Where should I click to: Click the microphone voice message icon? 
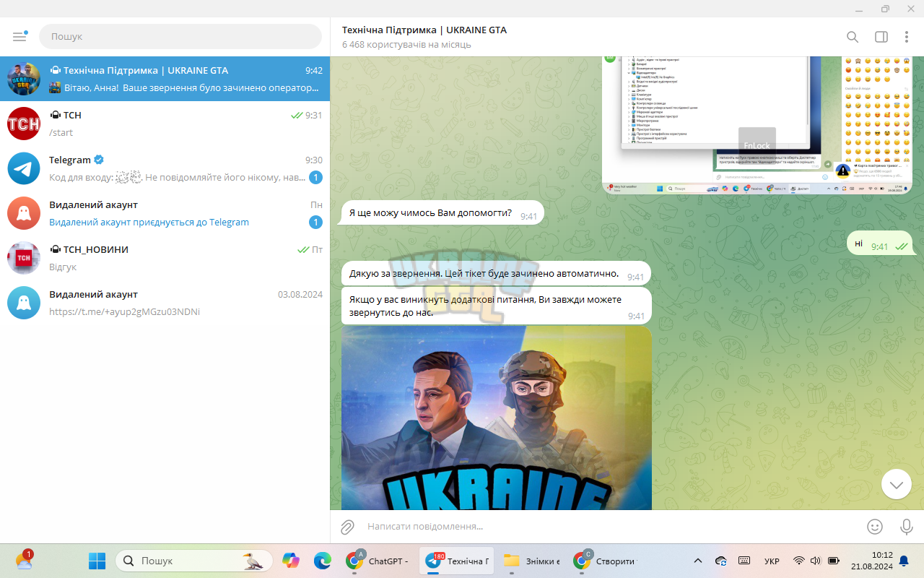(x=907, y=527)
